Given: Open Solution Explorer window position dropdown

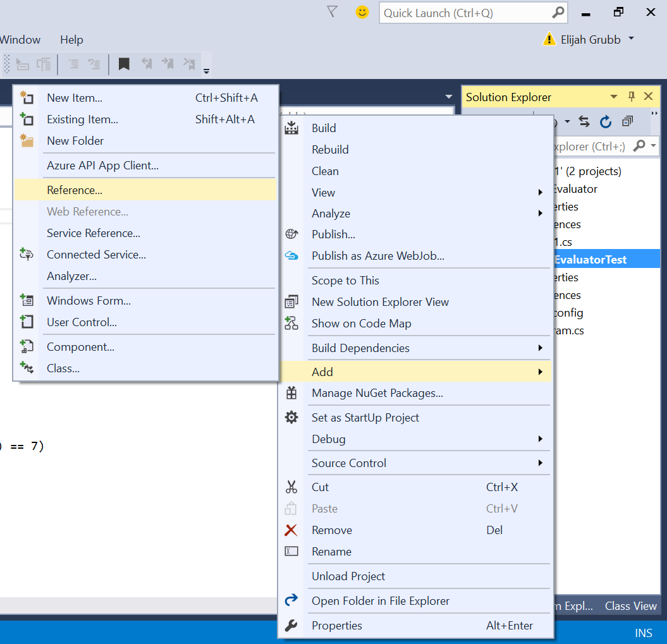Looking at the screenshot, I should (x=613, y=97).
